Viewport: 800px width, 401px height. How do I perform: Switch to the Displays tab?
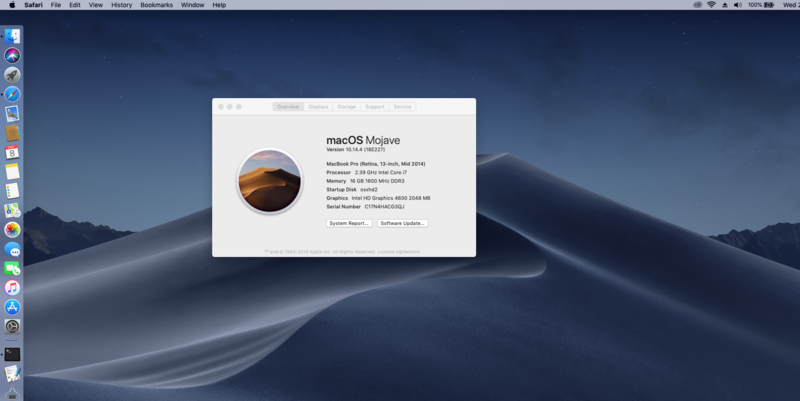tap(318, 107)
